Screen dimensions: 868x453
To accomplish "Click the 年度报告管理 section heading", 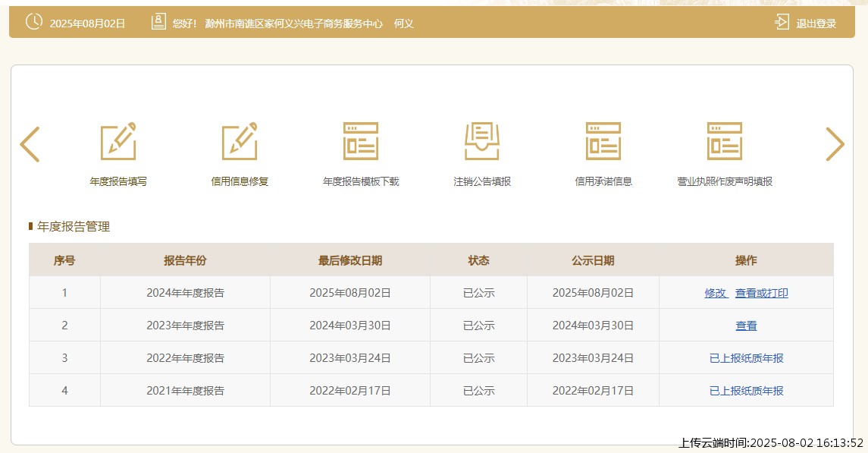I will 73,226.
